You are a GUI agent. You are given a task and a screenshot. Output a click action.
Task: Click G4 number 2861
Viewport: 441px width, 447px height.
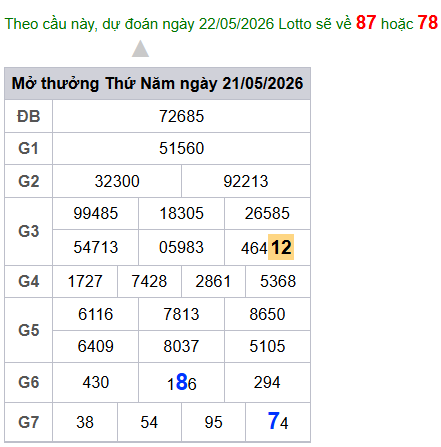click(213, 281)
